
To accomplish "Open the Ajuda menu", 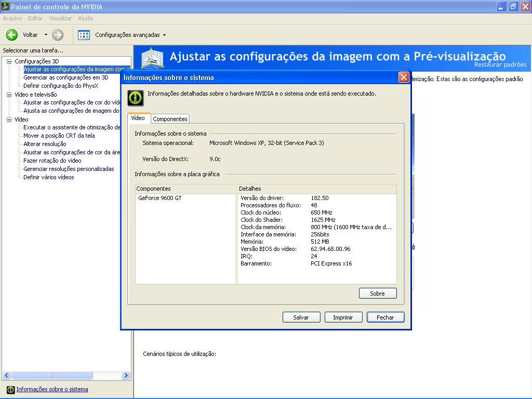I will coord(85,18).
